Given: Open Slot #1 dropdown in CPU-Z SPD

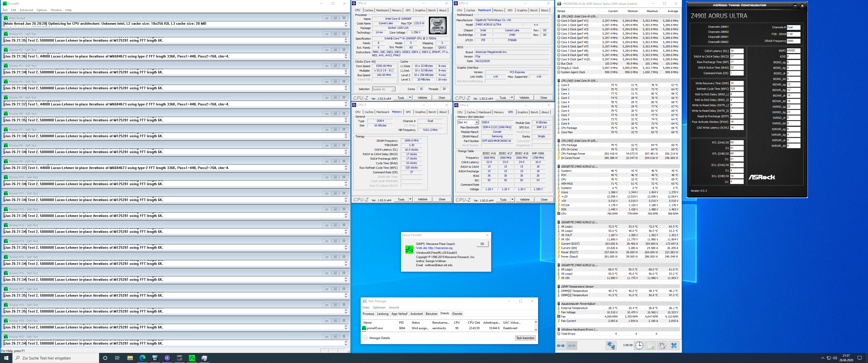Looking at the screenshot, I should click(x=468, y=122).
